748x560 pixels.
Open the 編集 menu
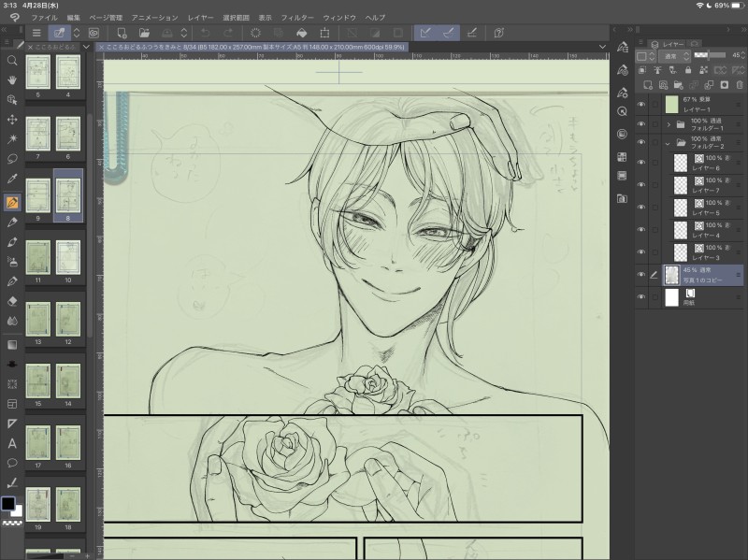click(x=74, y=18)
